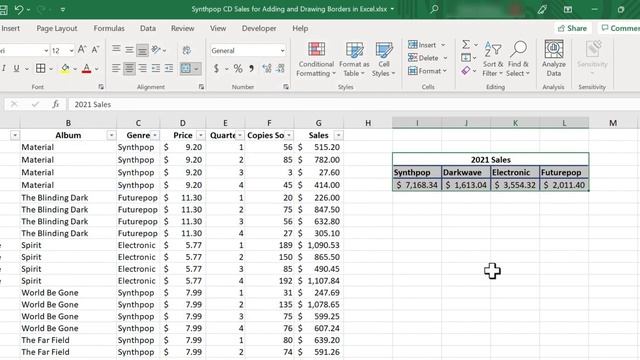Open the Help tab
Image resolution: width=640 pixels, height=360 pixels.
[300, 28]
